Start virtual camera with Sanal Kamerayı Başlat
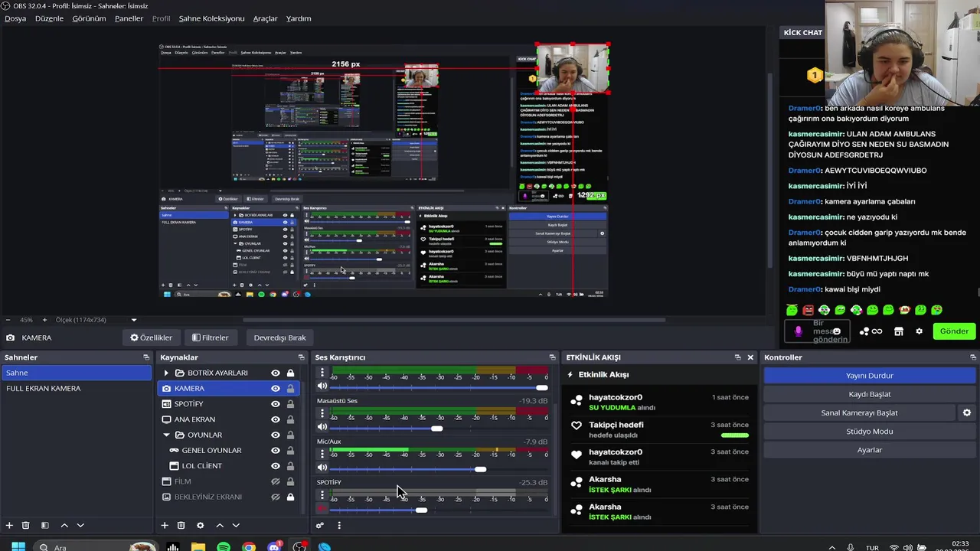The width and height of the screenshot is (980, 551). pyautogui.click(x=859, y=412)
